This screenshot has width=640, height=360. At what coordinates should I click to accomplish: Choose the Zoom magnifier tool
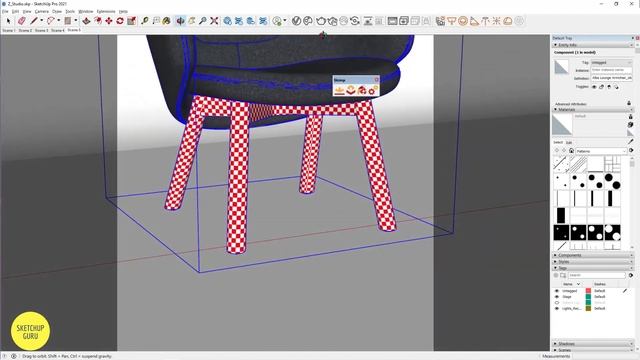coord(202,21)
